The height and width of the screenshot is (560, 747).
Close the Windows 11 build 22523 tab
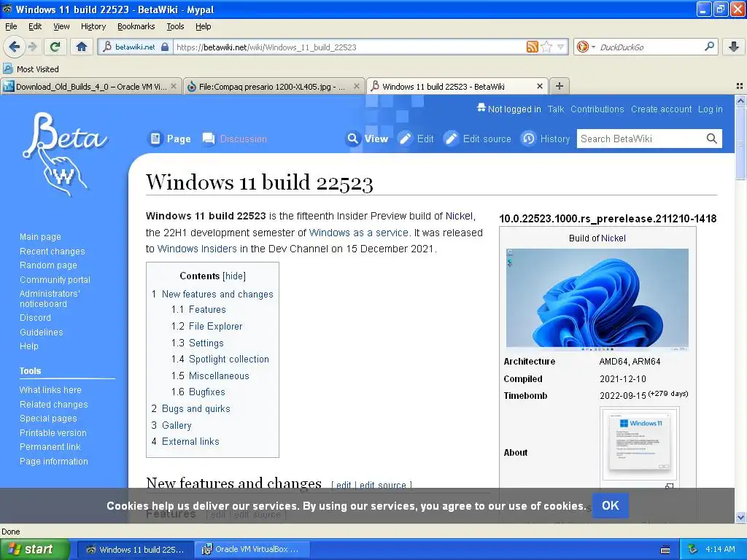[x=539, y=86]
